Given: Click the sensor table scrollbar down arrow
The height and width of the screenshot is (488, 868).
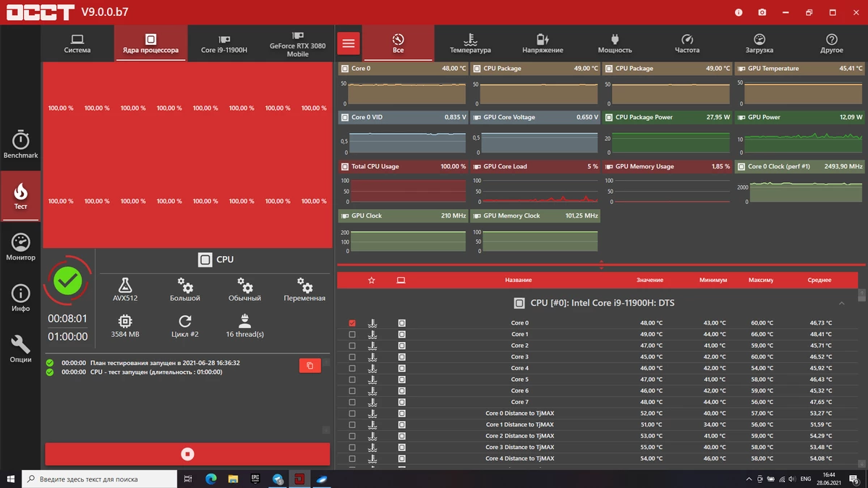Looking at the screenshot, I should [x=863, y=463].
